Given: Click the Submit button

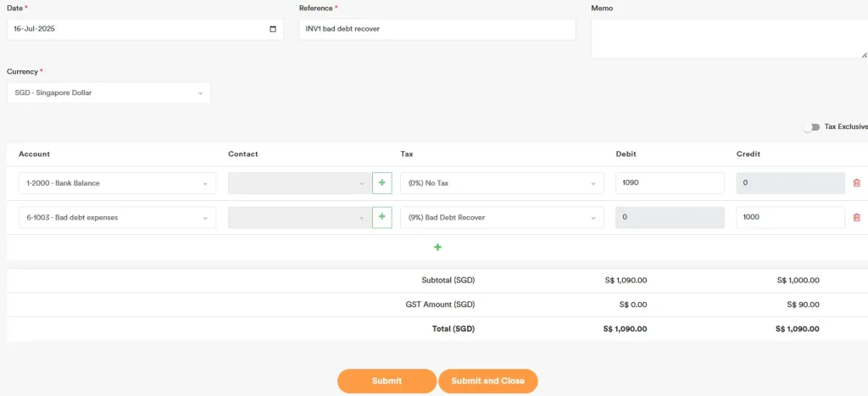Looking at the screenshot, I should tap(387, 381).
